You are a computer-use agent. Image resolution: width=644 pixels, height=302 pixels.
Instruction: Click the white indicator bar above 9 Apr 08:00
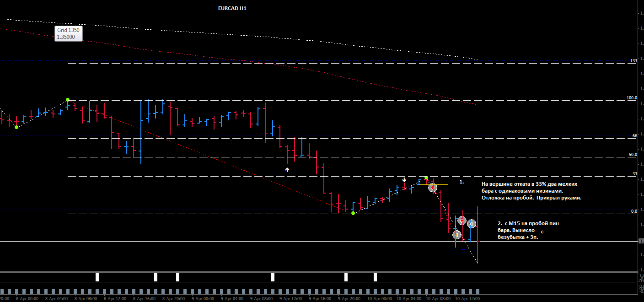pyautogui.click(x=273, y=277)
